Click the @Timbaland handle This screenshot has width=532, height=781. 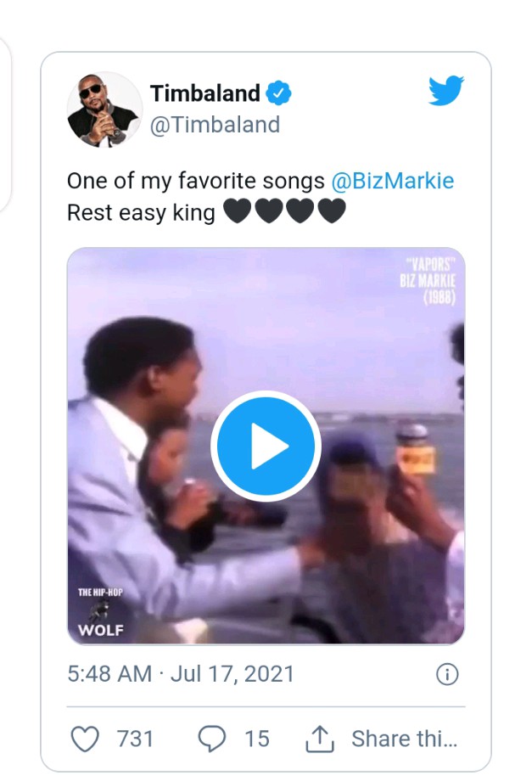[x=215, y=124]
